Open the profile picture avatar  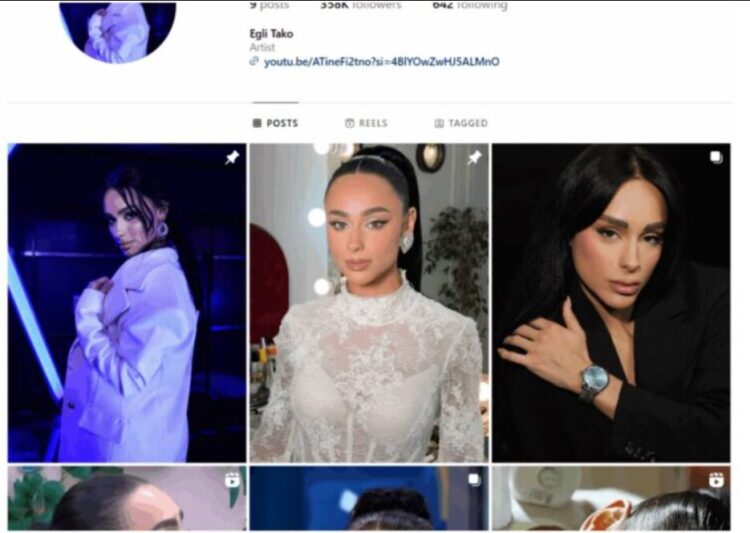[x=118, y=32]
